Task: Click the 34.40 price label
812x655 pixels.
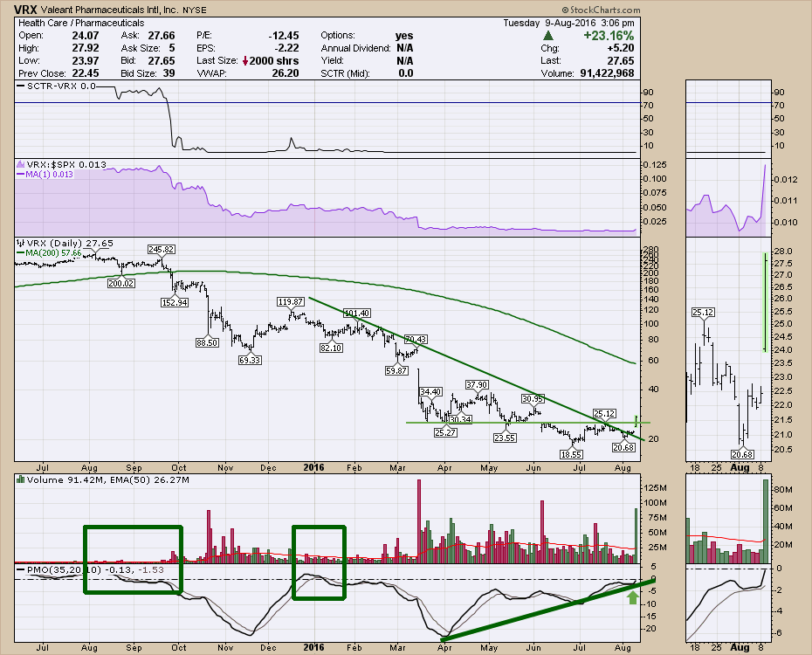Action: click(x=430, y=392)
